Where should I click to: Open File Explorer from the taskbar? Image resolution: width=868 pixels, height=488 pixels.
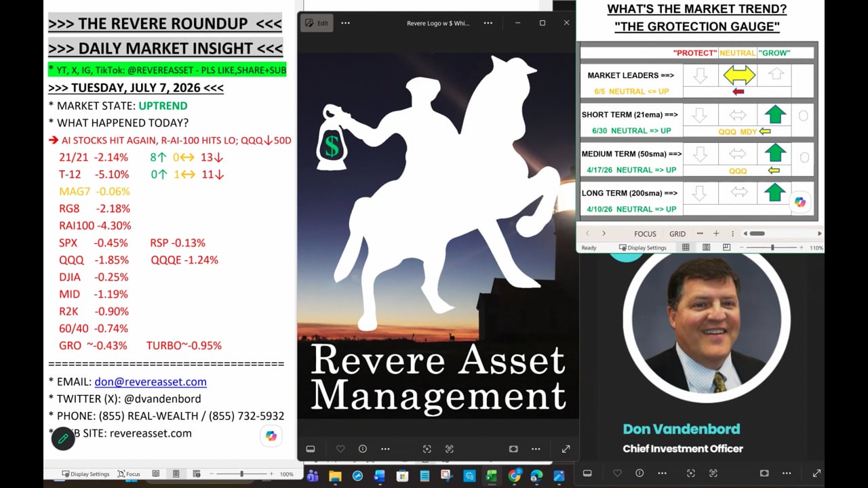click(x=335, y=476)
